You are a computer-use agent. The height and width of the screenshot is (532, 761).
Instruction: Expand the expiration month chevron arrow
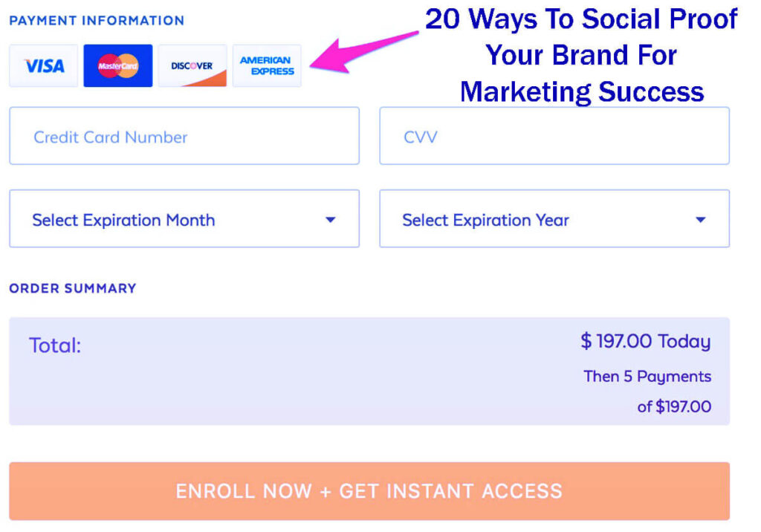(x=331, y=218)
